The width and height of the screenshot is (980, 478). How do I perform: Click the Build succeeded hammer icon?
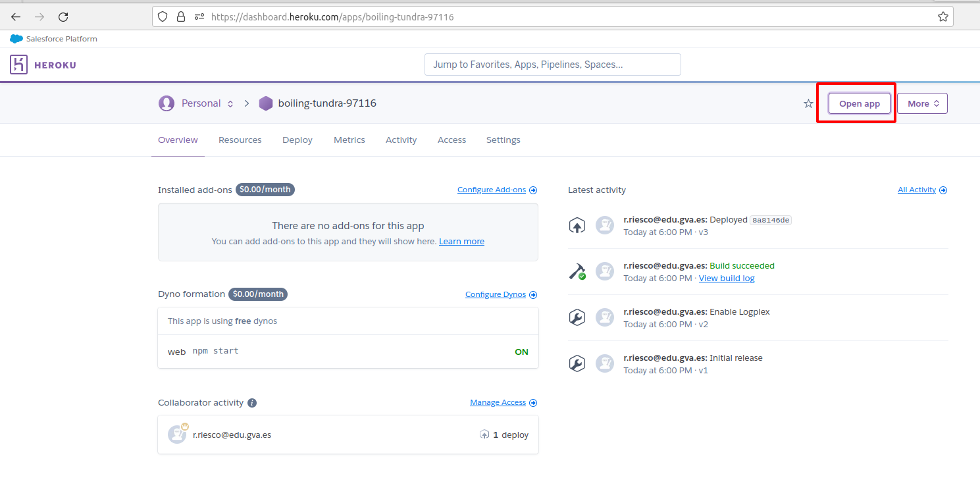click(x=577, y=271)
